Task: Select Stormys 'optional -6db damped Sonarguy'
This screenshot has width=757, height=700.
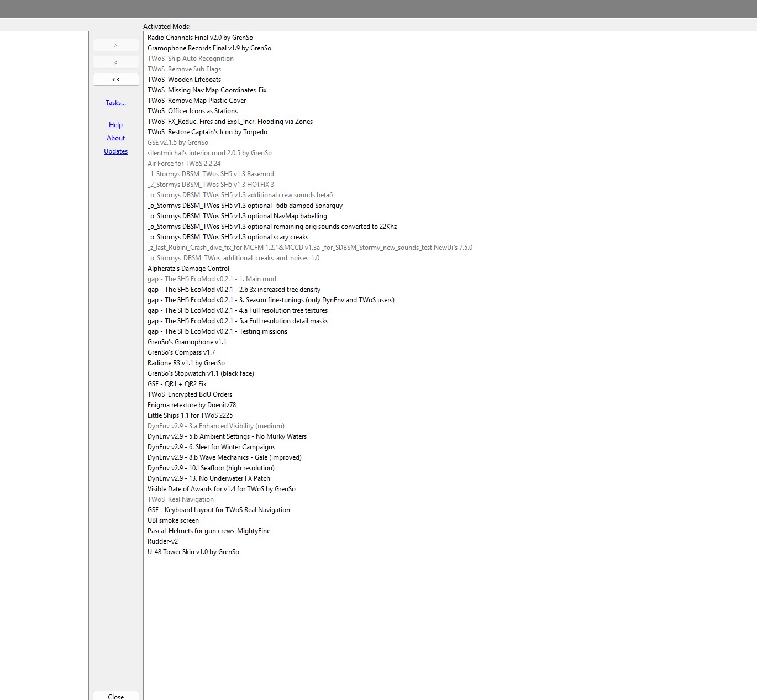Action: coord(245,206)
